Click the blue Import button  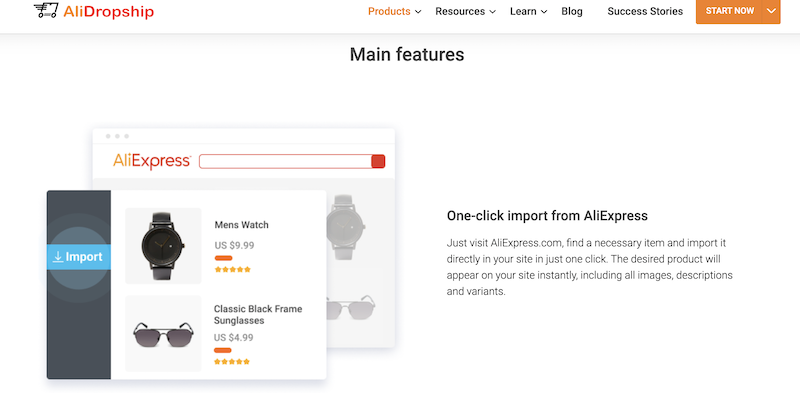click(x=79, y=257)
